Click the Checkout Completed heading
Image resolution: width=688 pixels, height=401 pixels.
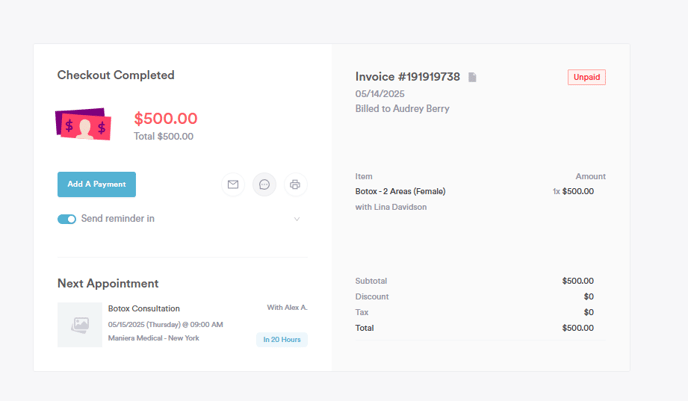[x=116, y=75]
